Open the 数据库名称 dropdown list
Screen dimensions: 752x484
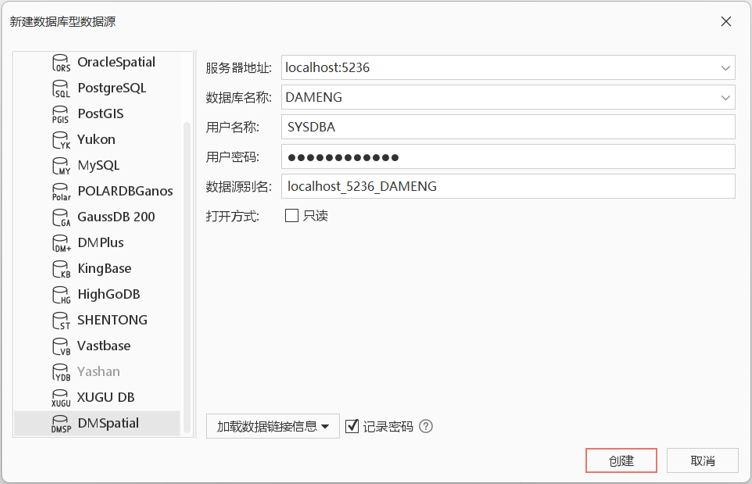[725, 98]
